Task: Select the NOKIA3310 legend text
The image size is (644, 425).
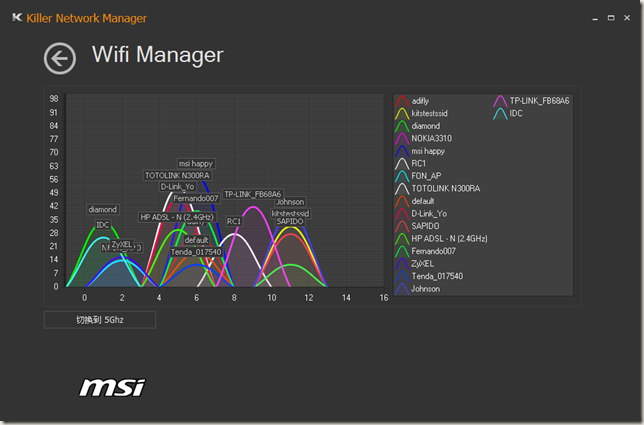Action: click(432, 138)
